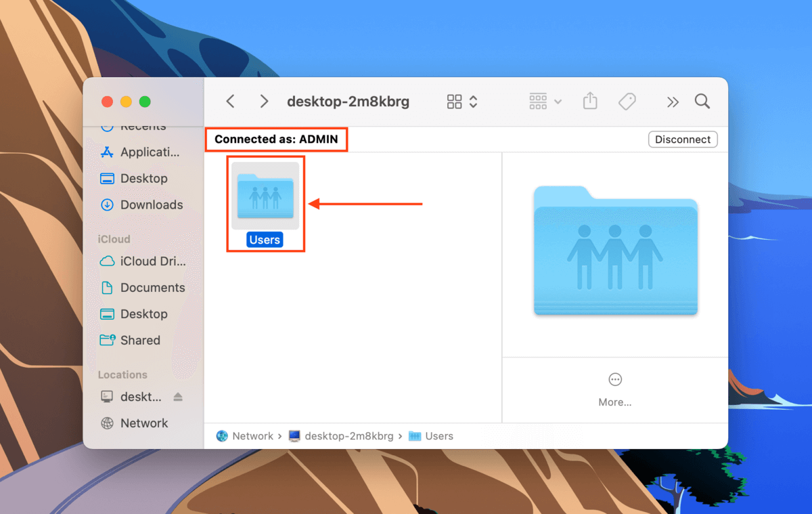Click the Locations sidebar section header
Image resolution: width=812 pixels, height=514 pixels.
click(122, 374)
